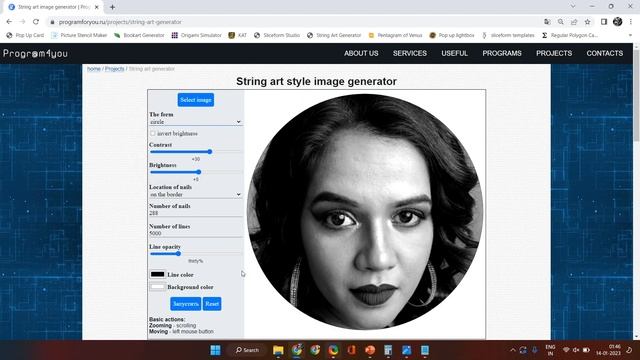Click the address bar URL
Screen dimensions: 640x360
pos(120,22)
